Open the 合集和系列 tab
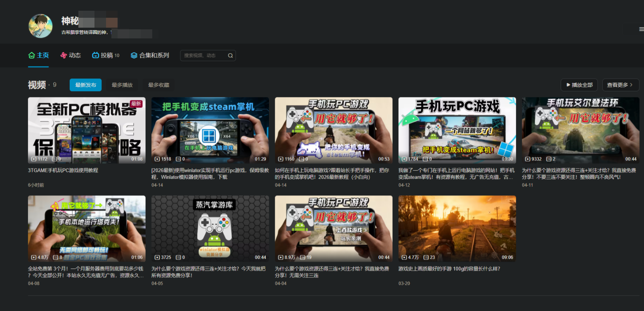 coord(154,55)
